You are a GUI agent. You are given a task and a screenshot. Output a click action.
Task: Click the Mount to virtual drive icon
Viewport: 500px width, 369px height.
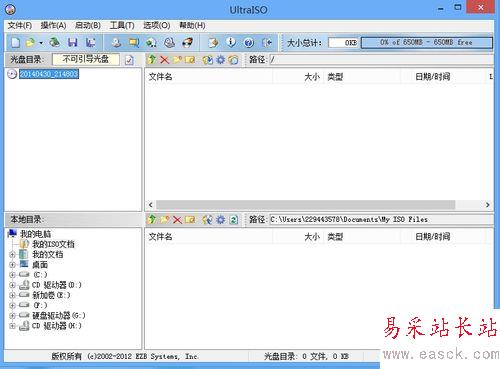click(169, 42)
